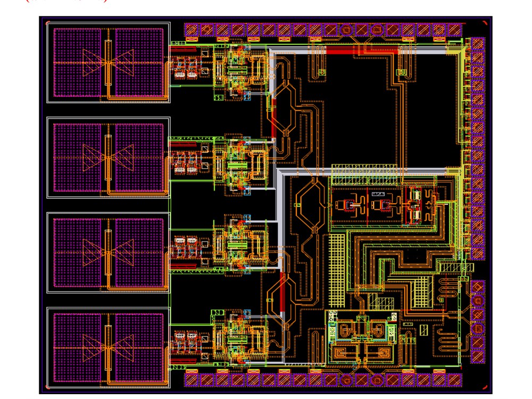This screenshot has width=532, height=399.
Task: Select the right circular pad in bottom pad row
Action: (x=377, y=380)
